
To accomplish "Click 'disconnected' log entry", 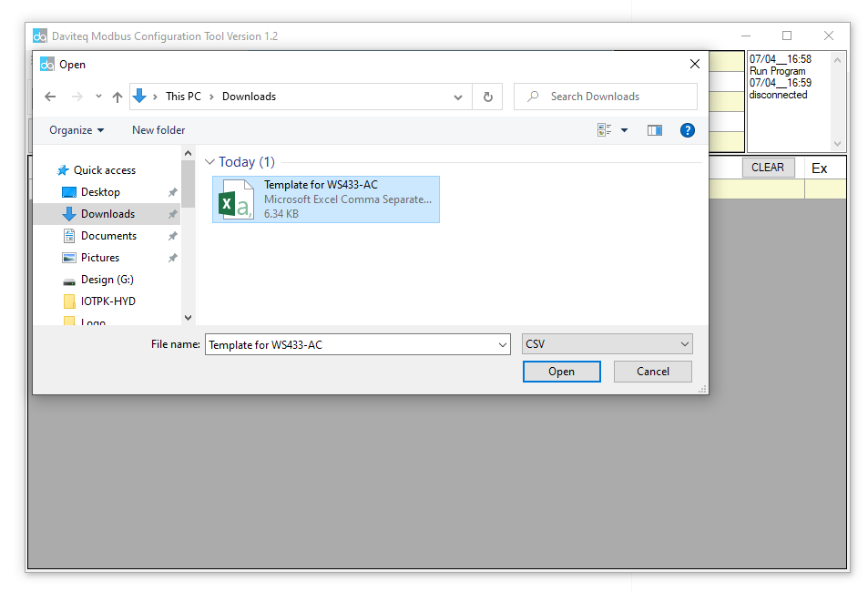I will pos(778,95).
